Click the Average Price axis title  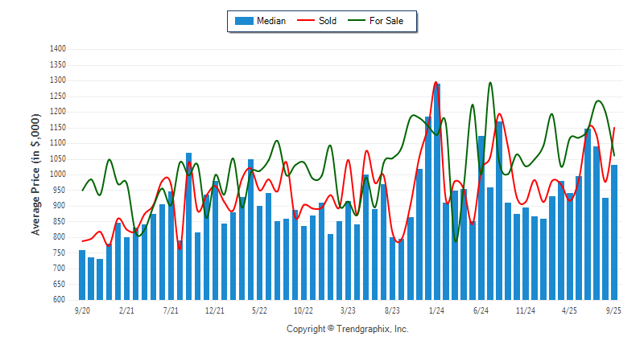pyautogui.click(x=35, y=174)
